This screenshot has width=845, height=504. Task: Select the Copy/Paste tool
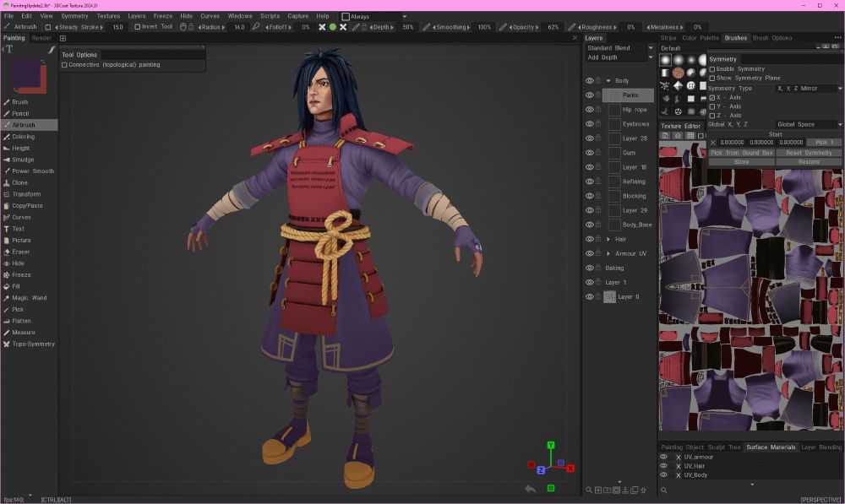(x=27, y=206)
